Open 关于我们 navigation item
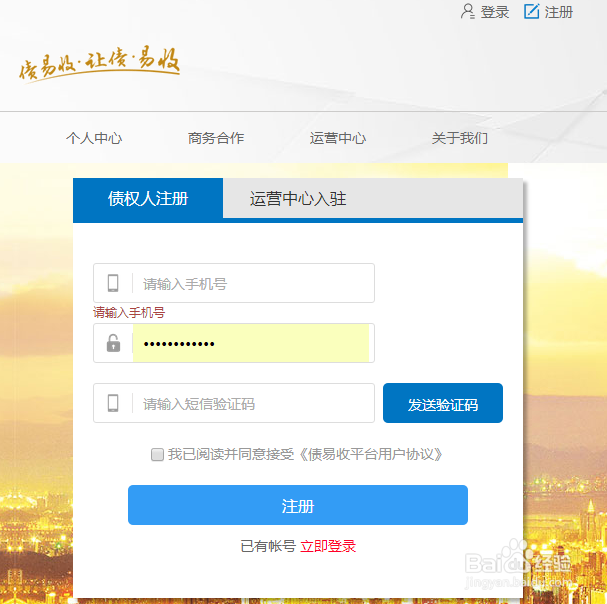Image resolution: width=607 pixels, height=604 pixels. coord(460,138)
